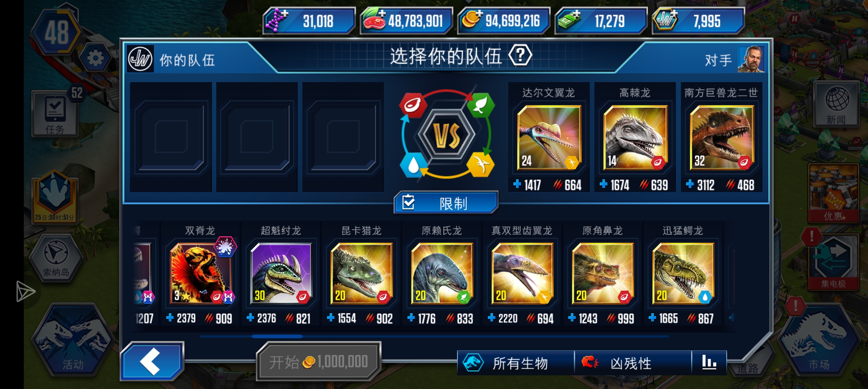
Task: Click the help question mark icon
Action: tap(520, 56)
